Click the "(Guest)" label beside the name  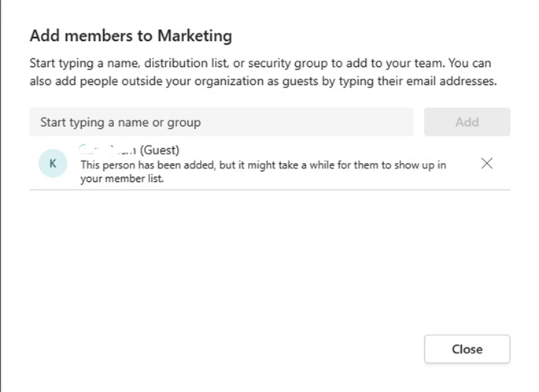pos(161,150)
